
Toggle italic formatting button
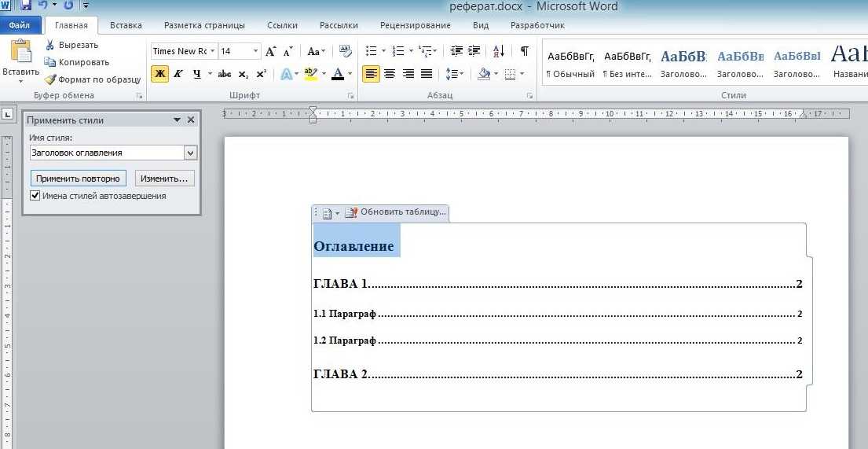pyautogui.click(x=178, y=74)
